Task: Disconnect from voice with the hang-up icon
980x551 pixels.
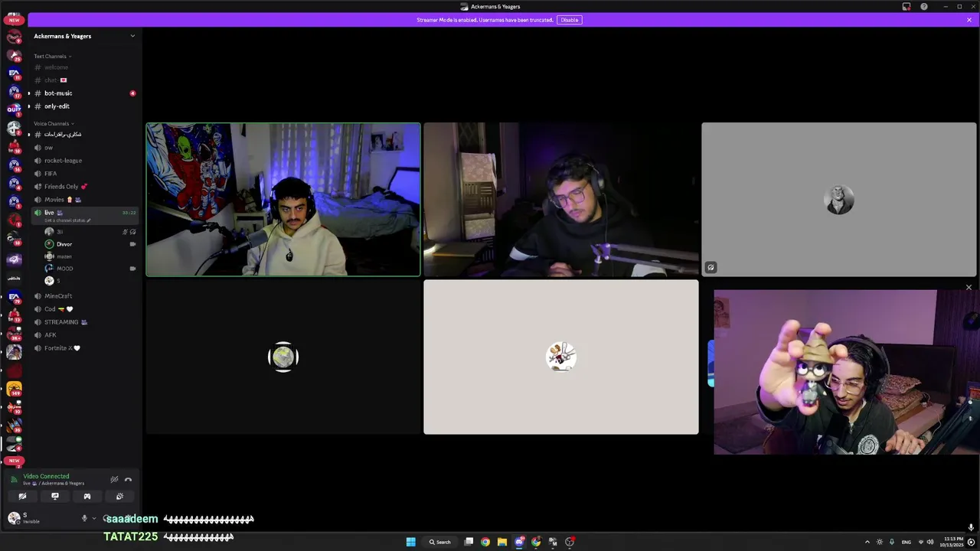Action: 128,480
